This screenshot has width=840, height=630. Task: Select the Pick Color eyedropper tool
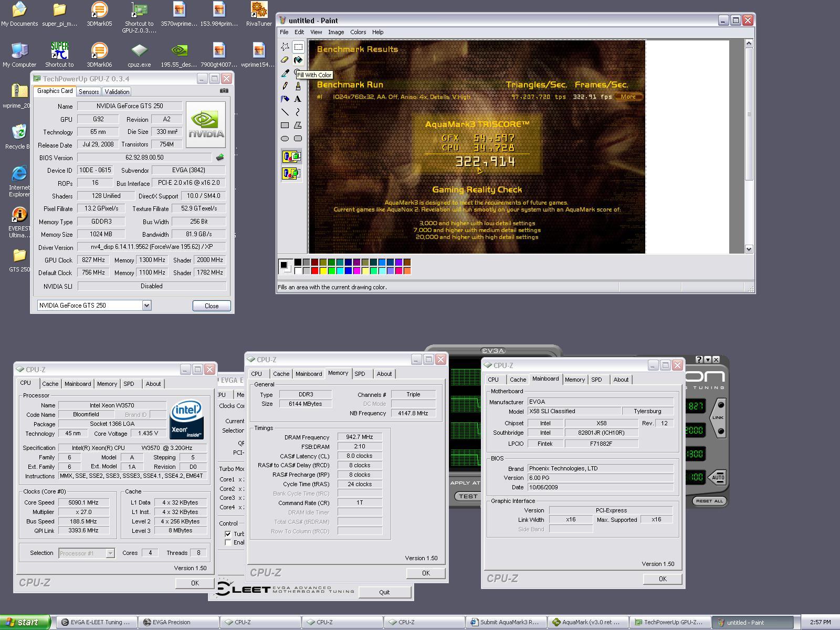285,73
